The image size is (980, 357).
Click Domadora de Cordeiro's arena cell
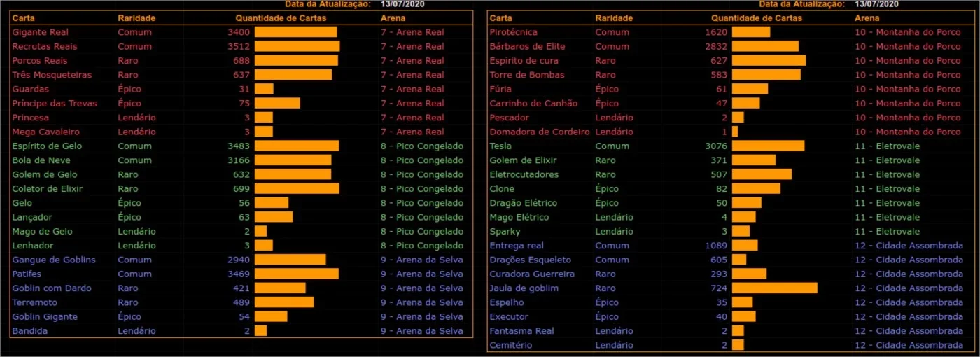tap(908, 132)
